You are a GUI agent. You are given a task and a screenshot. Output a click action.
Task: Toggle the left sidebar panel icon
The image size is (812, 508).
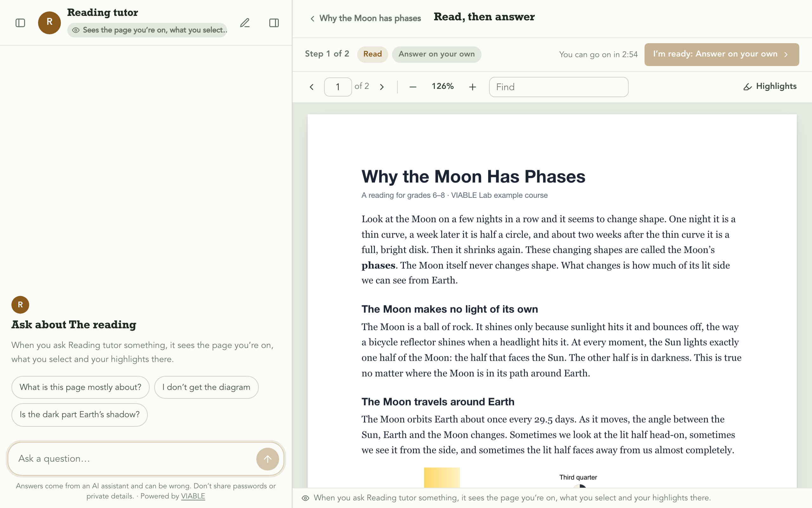(x=20, y=23)
